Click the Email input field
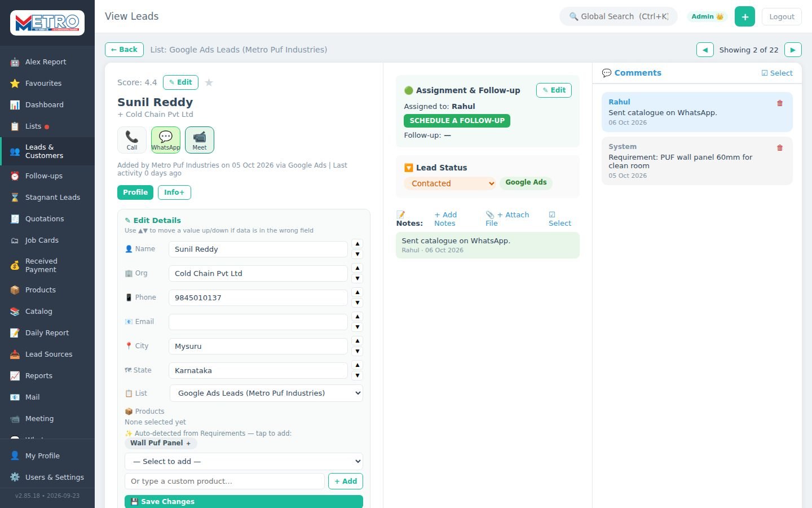This screenshot has width=812, height=508. point(258,322)
